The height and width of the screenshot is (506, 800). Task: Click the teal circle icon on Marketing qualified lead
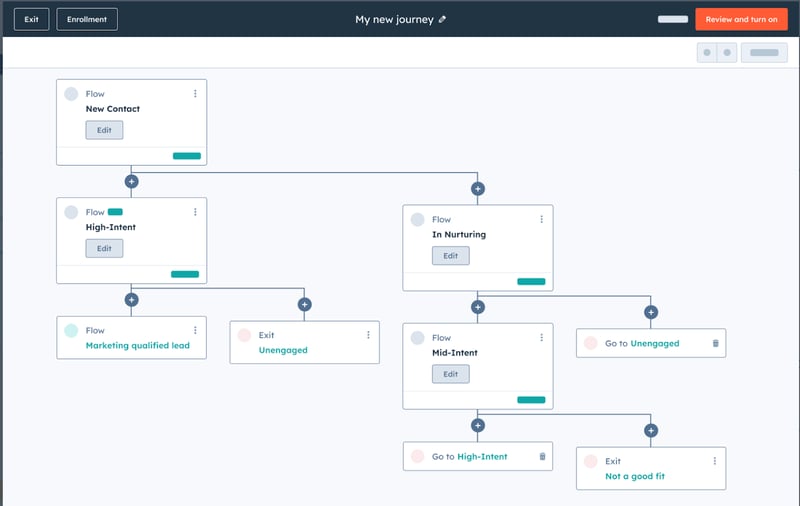click(71, 331)
